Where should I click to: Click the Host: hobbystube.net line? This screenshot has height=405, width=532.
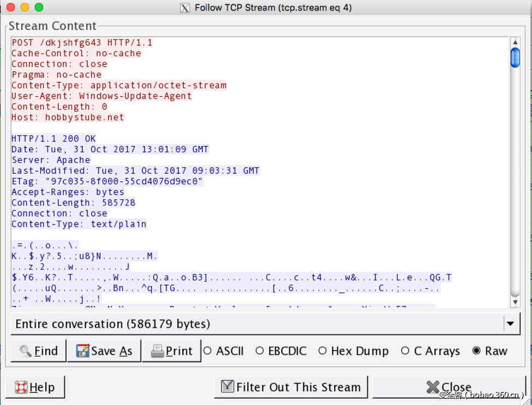coord(68,117)
